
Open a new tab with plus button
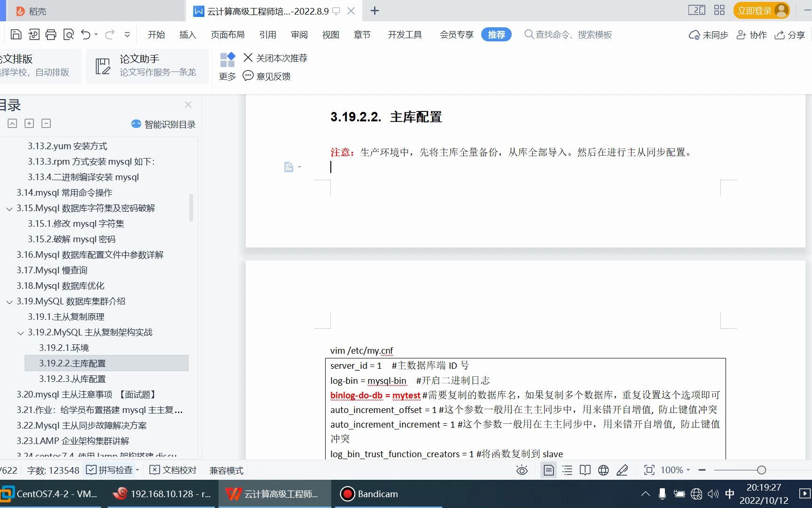coord(375,11)
